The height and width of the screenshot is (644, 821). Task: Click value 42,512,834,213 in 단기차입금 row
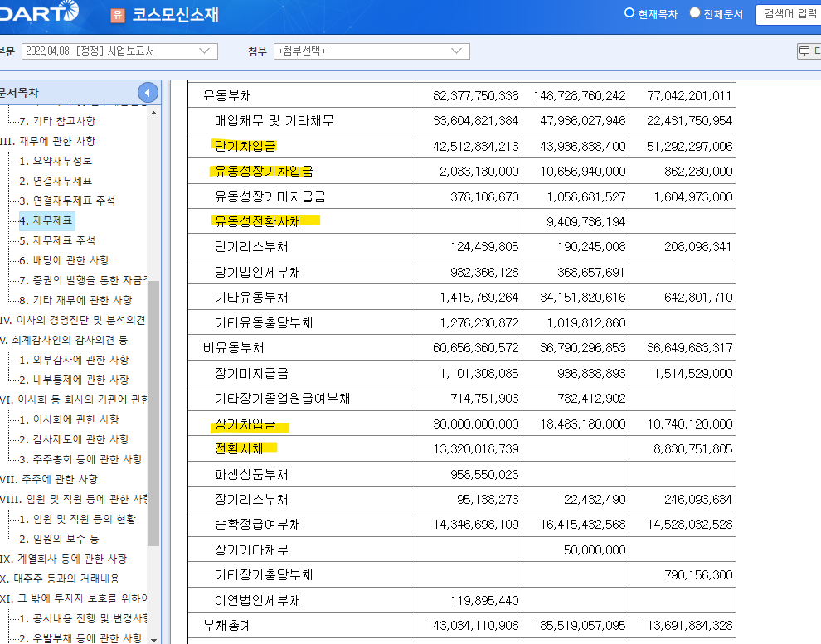[x=475, y=146]
